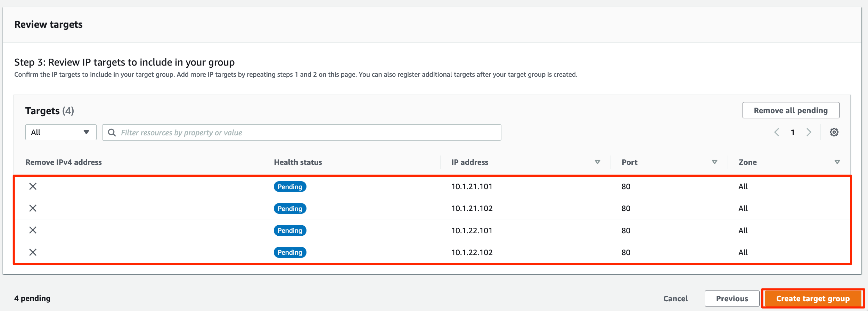Click Remove all pending button
The height and width of the screenshot is (311, 868).
tap(791, 110)
